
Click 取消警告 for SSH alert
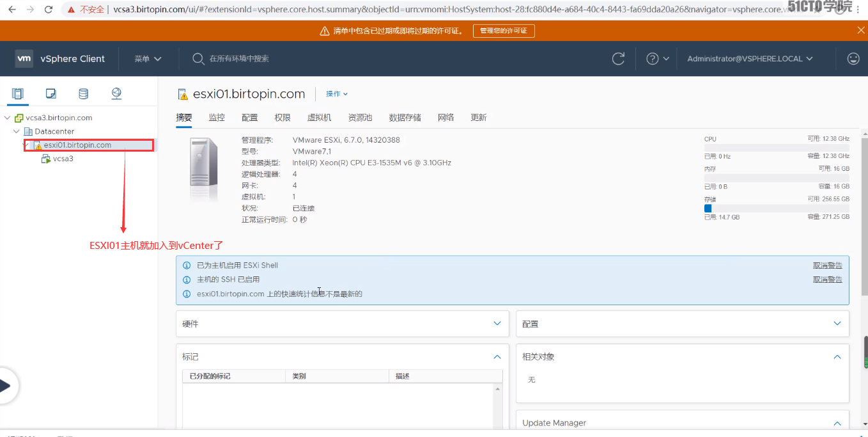pyautogui.click(x=828, y=280)
